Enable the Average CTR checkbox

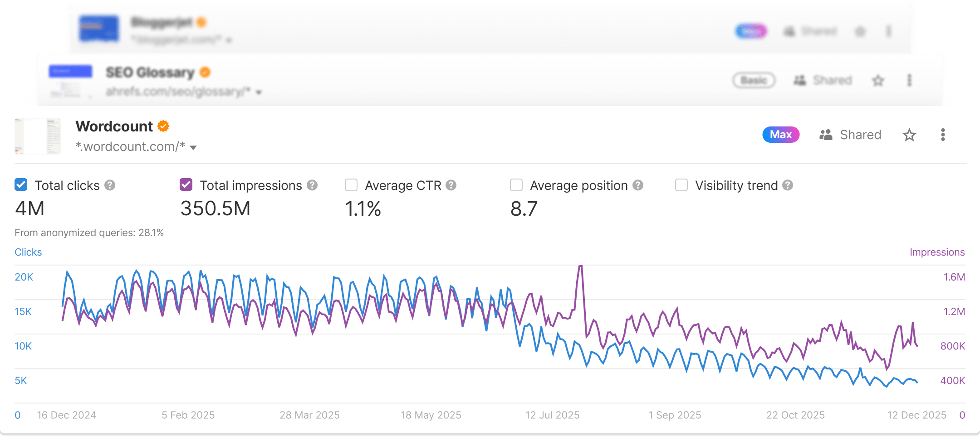coord(351,185)
